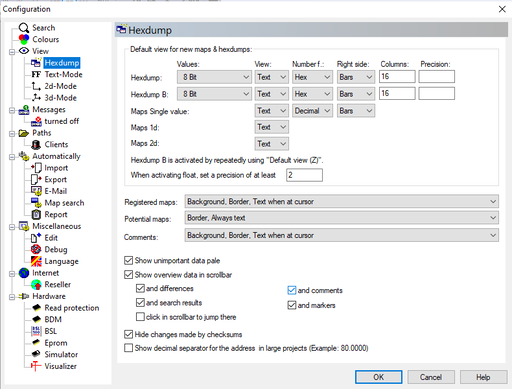Open Registered maps dropdown

tap(342, 201)
